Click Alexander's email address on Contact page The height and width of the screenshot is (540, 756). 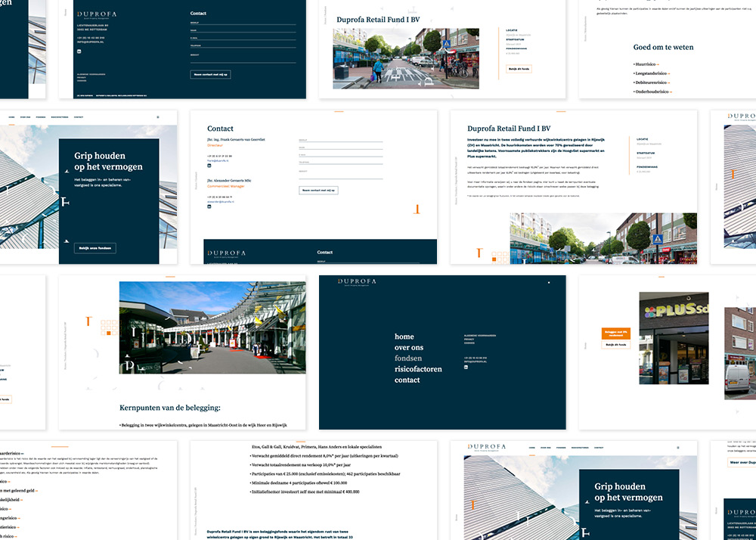[x=221, y=201]
